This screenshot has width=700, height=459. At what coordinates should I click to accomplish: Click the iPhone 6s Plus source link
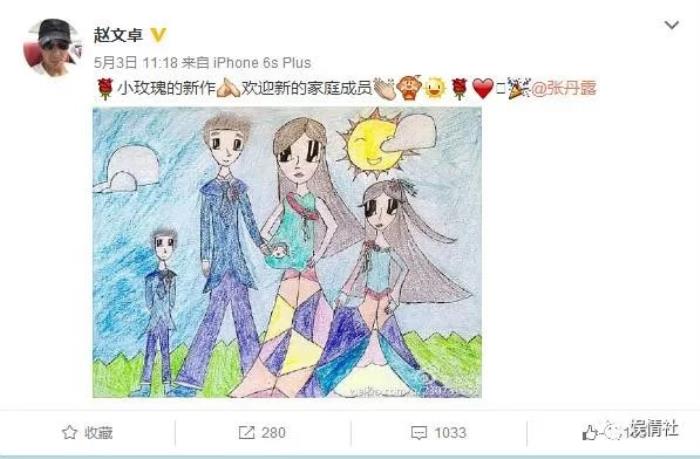[262, 63]
